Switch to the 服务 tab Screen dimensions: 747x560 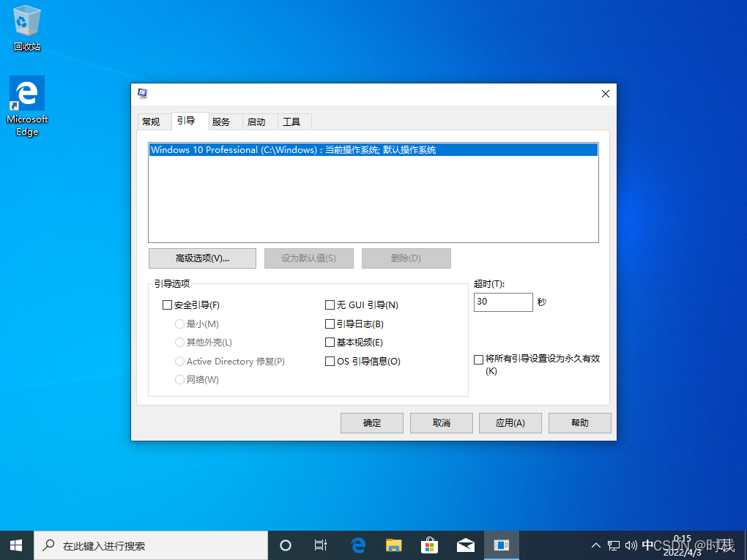point(221,122)
